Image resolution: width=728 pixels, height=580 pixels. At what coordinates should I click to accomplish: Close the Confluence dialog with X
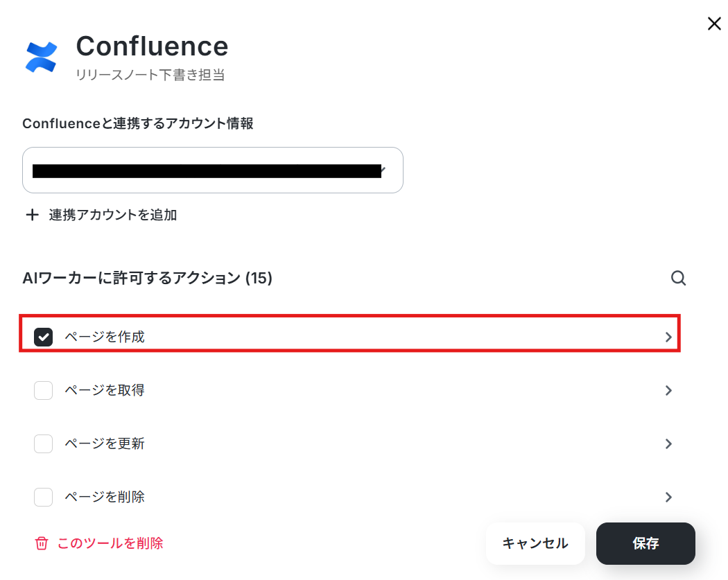click(714, 23)
